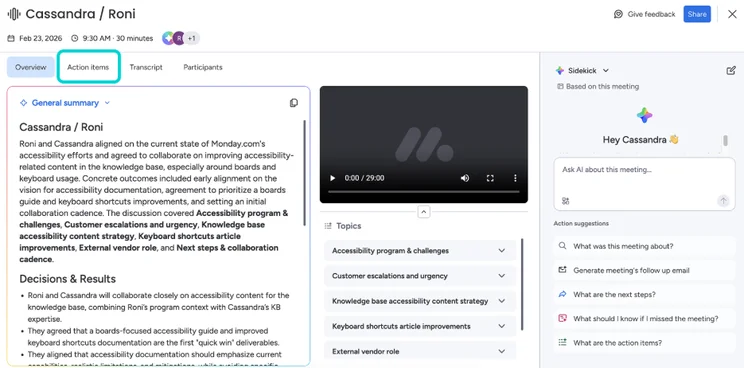Click the Sidekick chat scrollbar
This screenshot has width=744, height=368.
(725, 141)
